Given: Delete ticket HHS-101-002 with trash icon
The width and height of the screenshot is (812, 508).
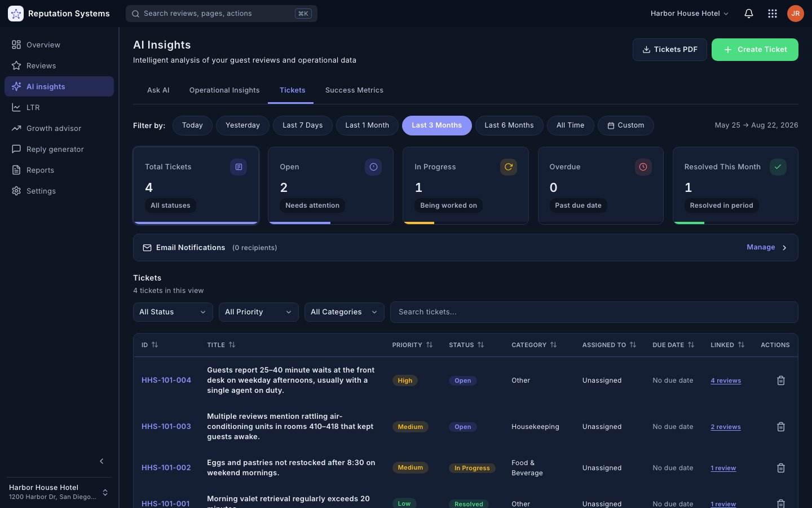Looking at the screenshot, I should point(781,468).
